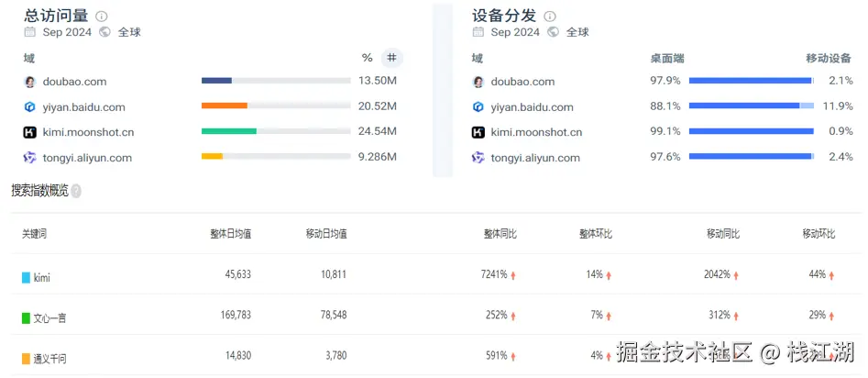Click 全球 region in 总访问量 panel
Viewport: 868px width, 378px height.
pos(129,32)
